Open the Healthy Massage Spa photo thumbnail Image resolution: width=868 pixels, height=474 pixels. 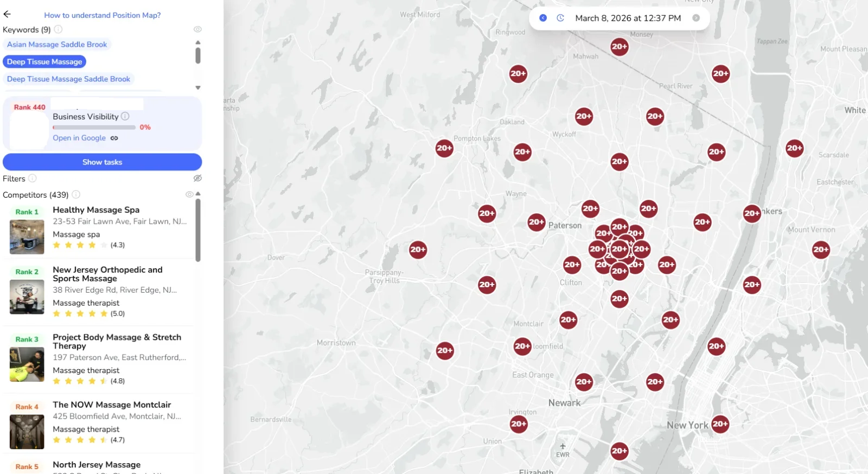tap(27, 237)
